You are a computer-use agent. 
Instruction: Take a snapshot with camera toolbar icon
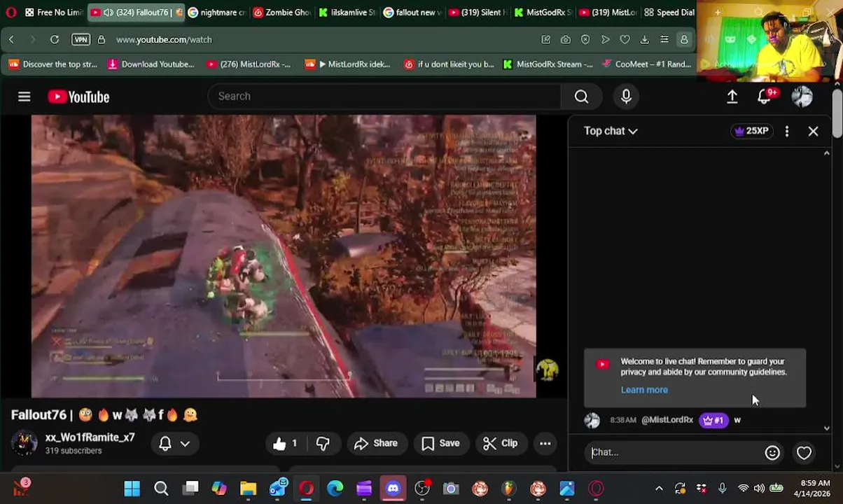[x=566, y=40]
